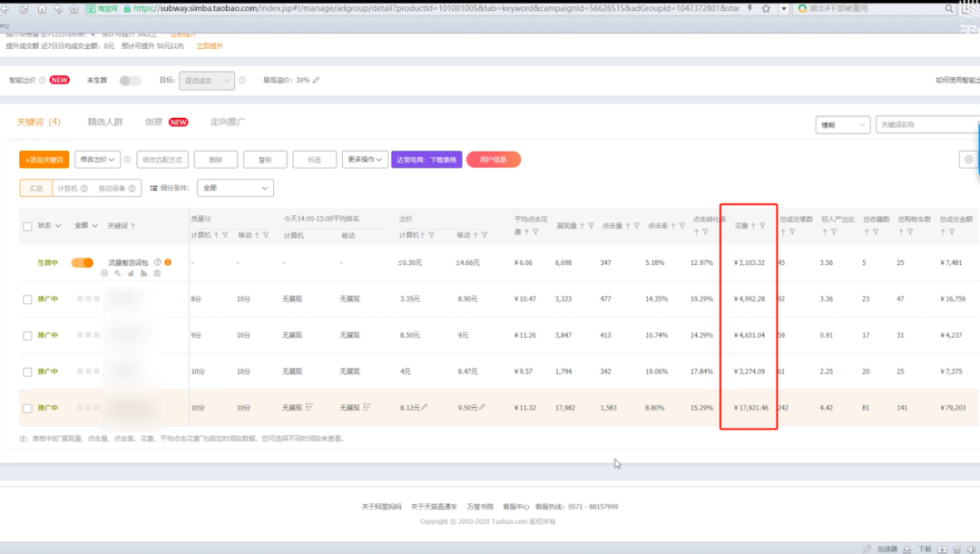Screen dimensions: 980x554
Task: Filter 点击量 column with funnel icon
Action: click(636, 226)
